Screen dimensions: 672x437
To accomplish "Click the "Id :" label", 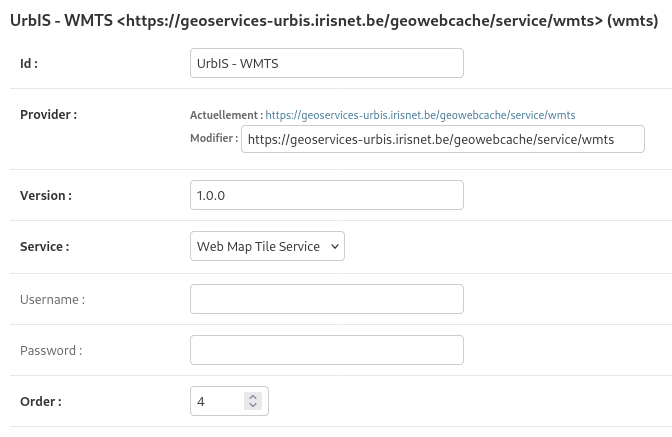I will [x=29, y=63].
